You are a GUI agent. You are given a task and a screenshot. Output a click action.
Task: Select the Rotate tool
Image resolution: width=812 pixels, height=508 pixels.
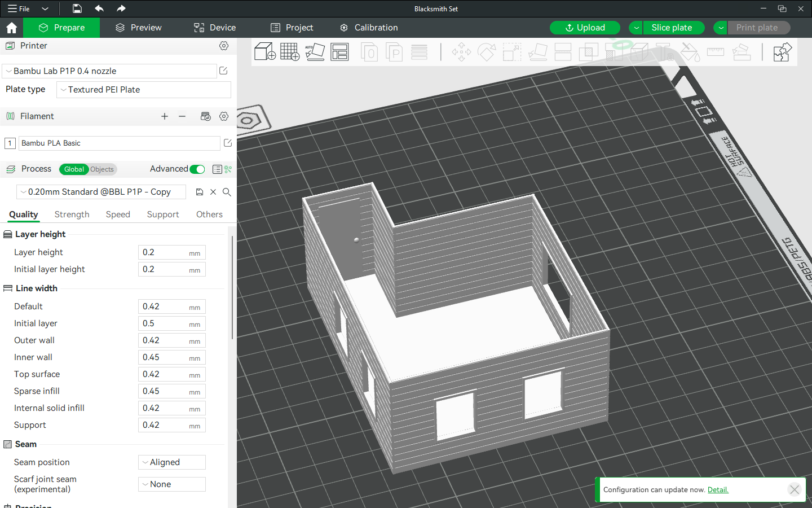click(x=487, y=52)
